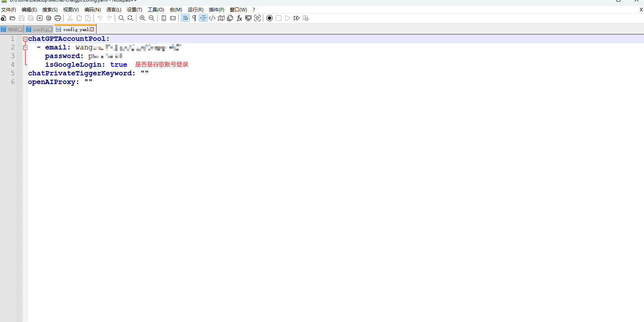Click chatPrivateTiggerKeyword text

pyautogui.click(x=80, y=73)
